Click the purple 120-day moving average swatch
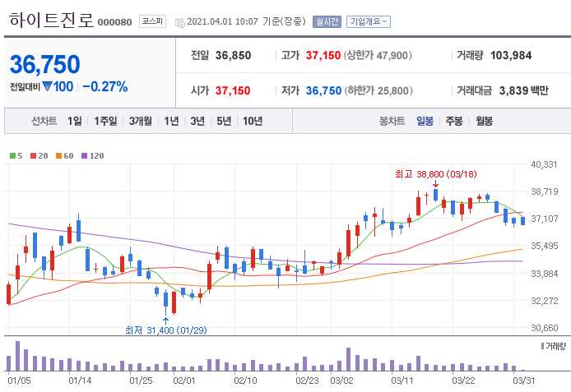571x392 pixels. point(85,155)
